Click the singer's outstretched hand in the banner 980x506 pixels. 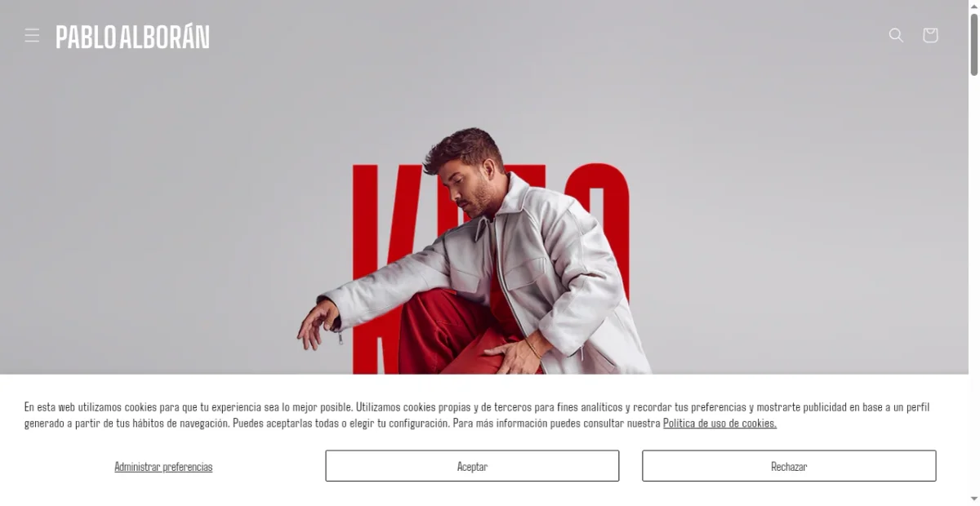click(317, 322)
